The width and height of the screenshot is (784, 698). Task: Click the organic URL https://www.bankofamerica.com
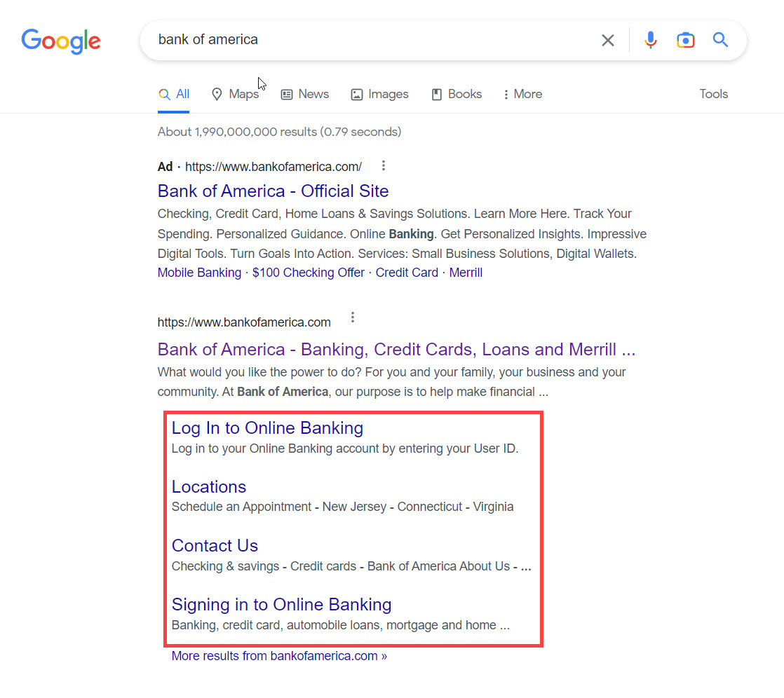244,322
